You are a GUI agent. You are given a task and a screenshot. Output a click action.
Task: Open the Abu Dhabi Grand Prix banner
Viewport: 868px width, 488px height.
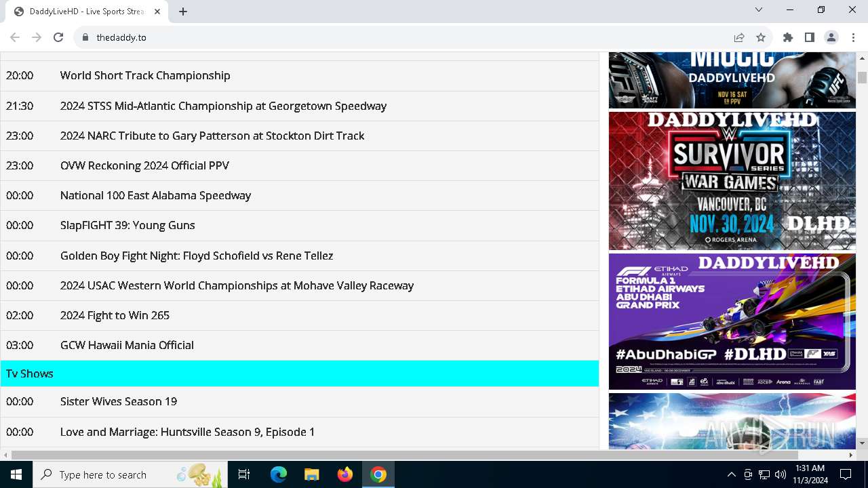pyautogui.click(x=732, y=321)
